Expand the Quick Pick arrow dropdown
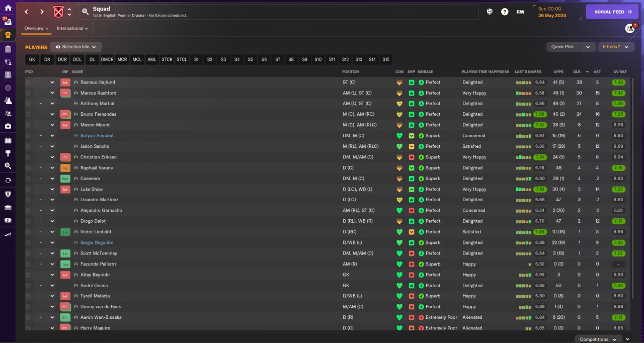This screenshot has width=644, height=343. click(x=588, y=47)
